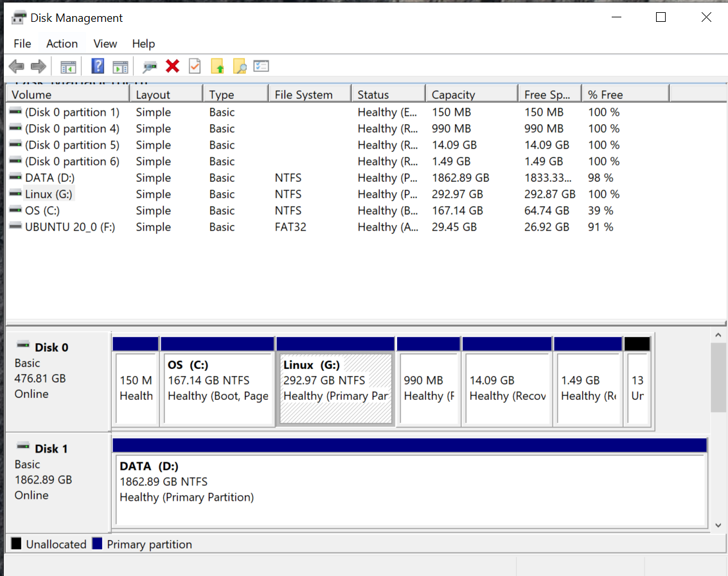Sort by the Capacity column header
This screenshot has height=576, width=728.
[x=472, y=94]
